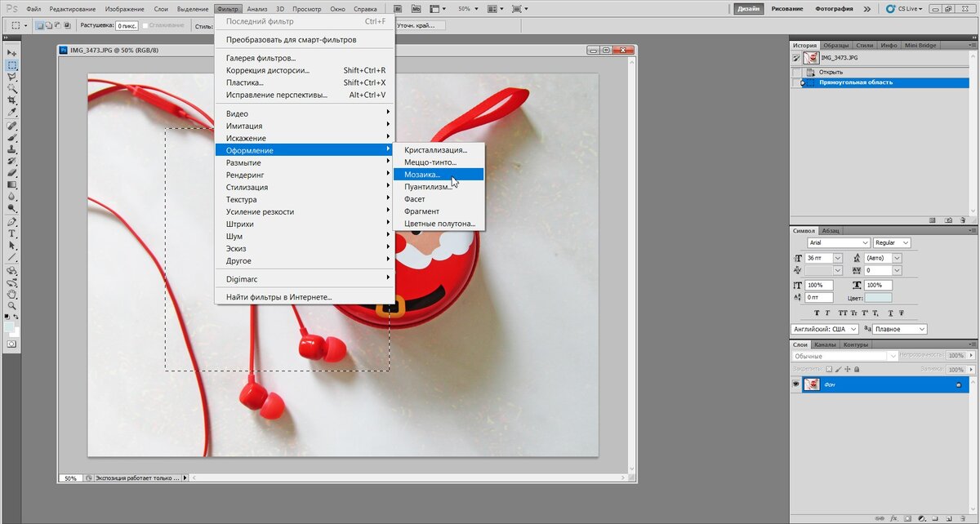Toggle lock transparent pixels in Layers panel
The height and width of the screenshot is (524, 980).
[829, 369]
